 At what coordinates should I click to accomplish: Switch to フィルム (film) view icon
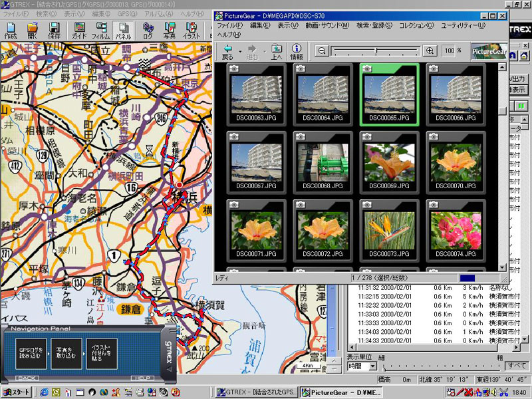click(x=100, y=31)
